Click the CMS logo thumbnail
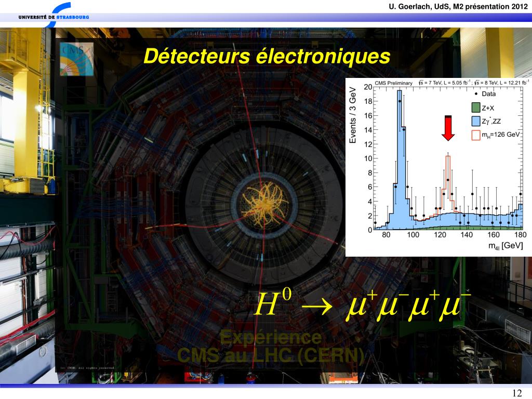Image resolution: width=532 pixels, height=399 pixels. [x=77, y=59]
